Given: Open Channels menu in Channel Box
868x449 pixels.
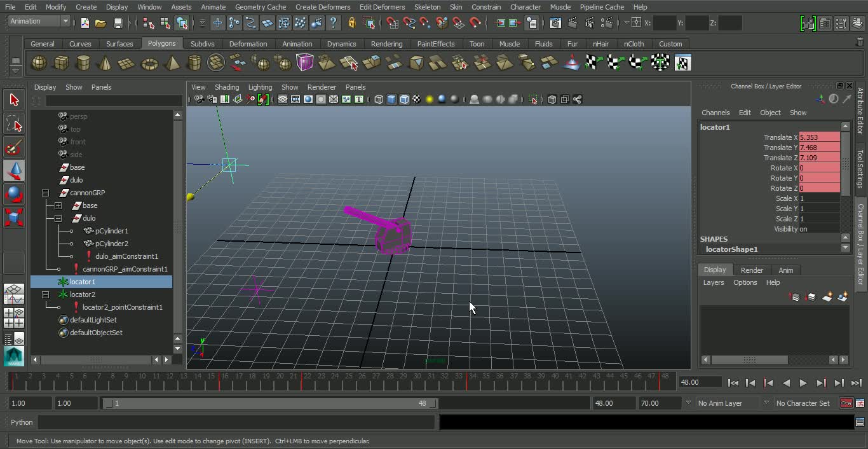Looking at the screenshot, I should click(x=715, y=113).
